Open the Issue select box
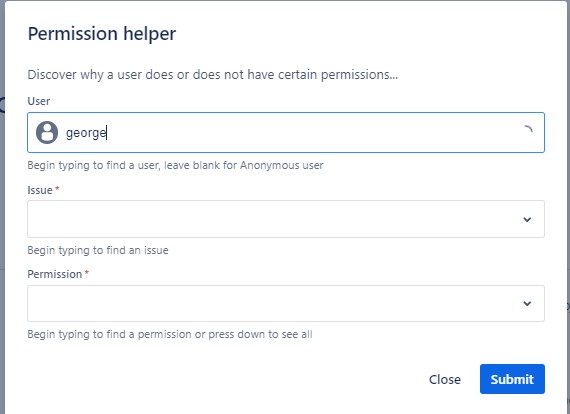 [286, 219]
